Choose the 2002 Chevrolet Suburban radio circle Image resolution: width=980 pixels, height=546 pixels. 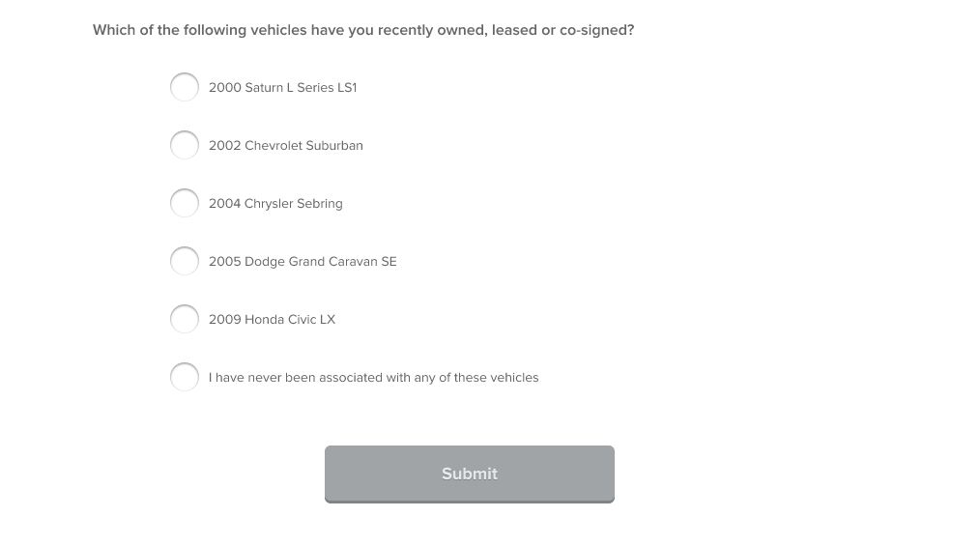185,145
